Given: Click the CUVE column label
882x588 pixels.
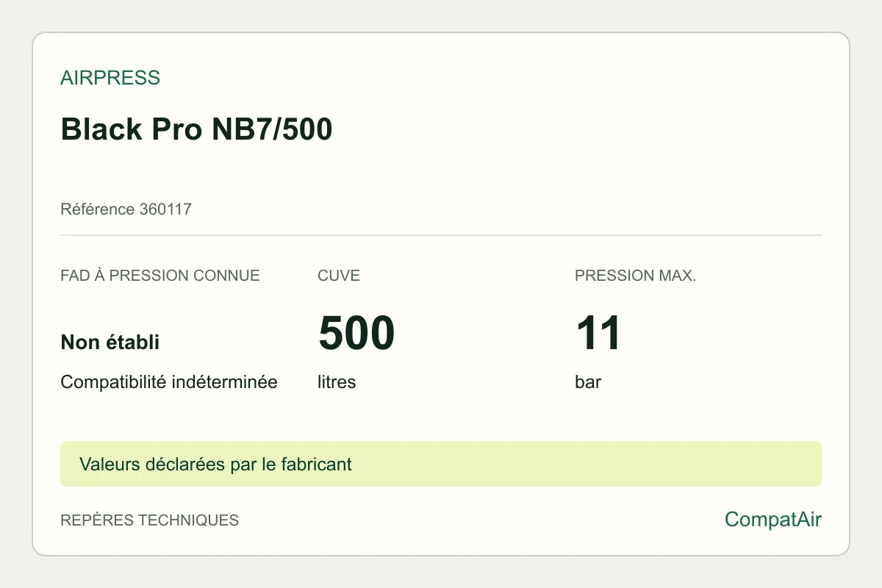Looking at the screenshot, I should tap(339, 276).
